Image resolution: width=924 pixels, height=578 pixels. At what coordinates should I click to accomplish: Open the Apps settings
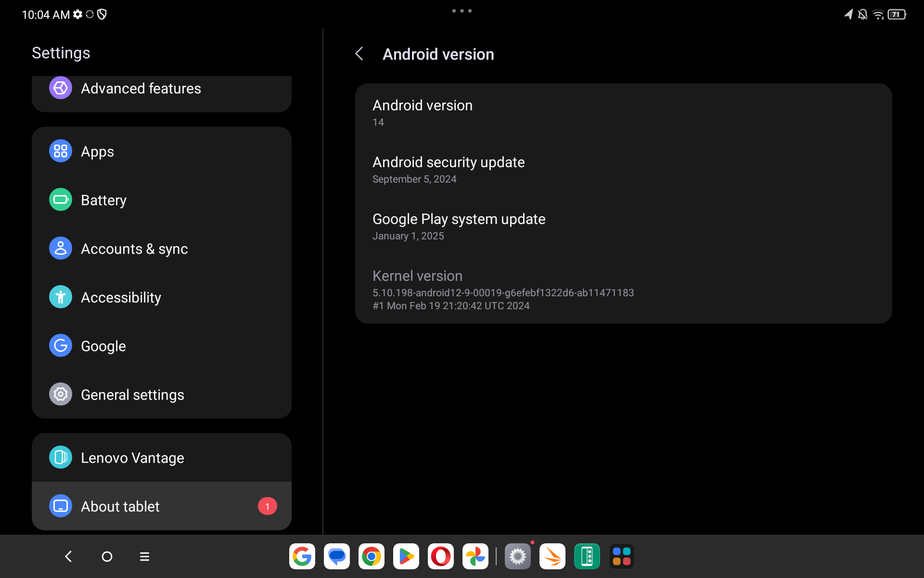(162, 151)
